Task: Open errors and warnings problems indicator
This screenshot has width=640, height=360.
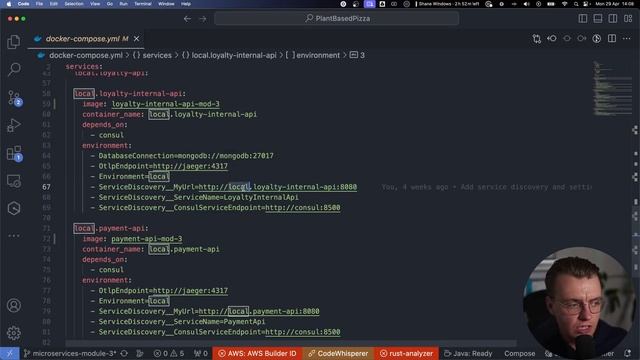Action: coord(169,353)
